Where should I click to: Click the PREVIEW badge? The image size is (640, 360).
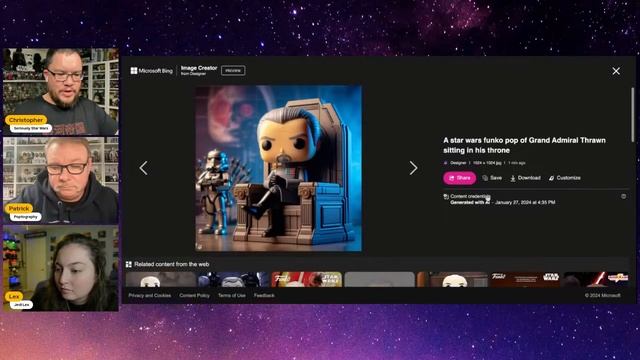click(233, 71)
